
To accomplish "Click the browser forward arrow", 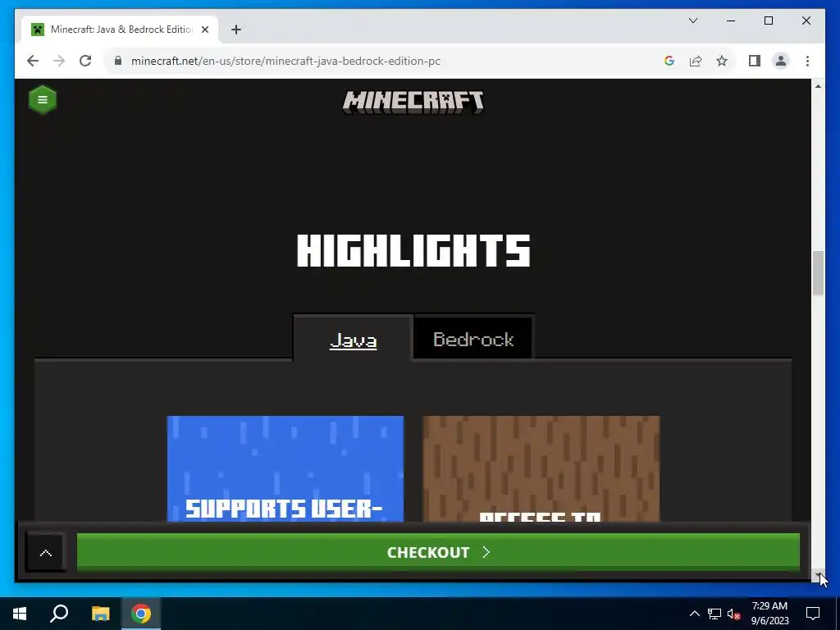I will pyautogui.click(x=59, y=61).
